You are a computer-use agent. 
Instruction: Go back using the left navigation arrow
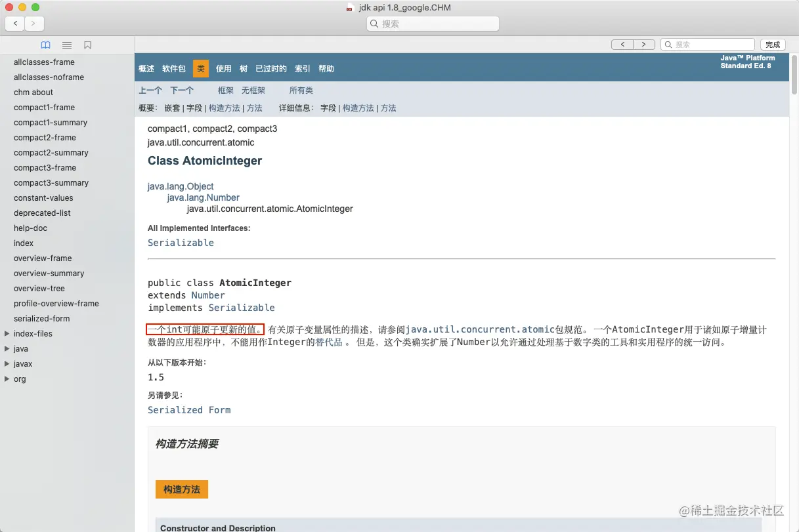click(14, 23)
